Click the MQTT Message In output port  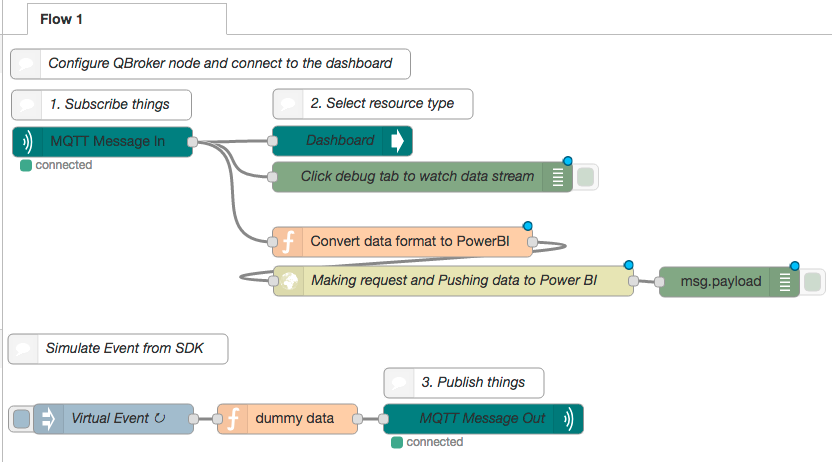[192, 142]
